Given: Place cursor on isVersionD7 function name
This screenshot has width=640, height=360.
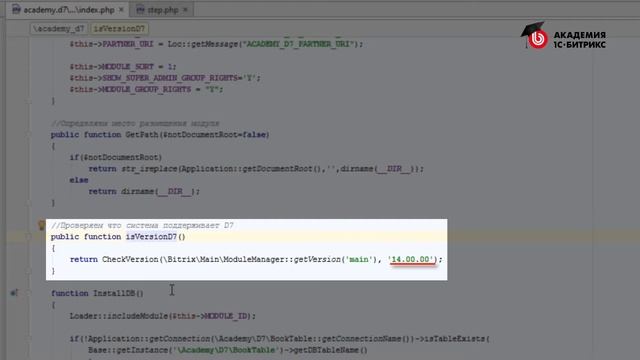Looking at the screenshot, I should [x=151, y=237].
